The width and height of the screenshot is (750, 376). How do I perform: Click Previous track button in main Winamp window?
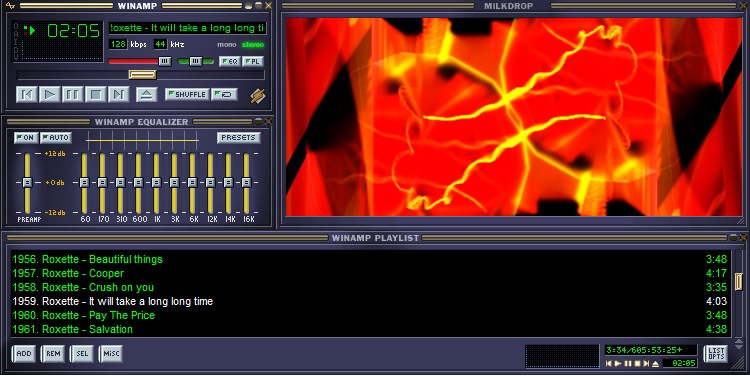point(27,94)
